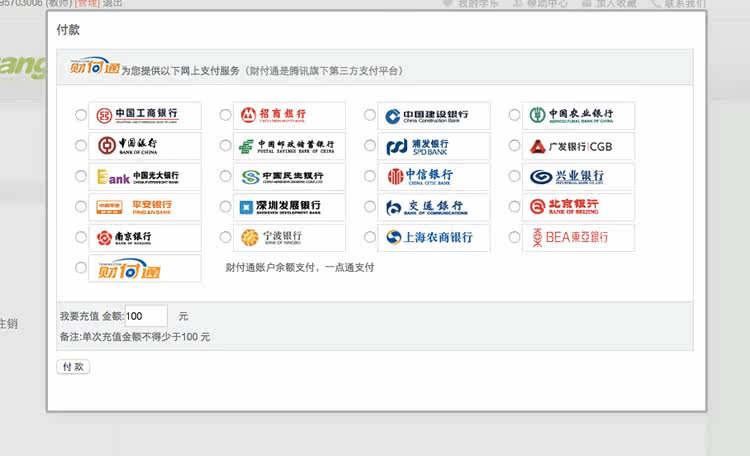Click the 宁波银行 logo
Viewport: 750px width, 456px height.
[x=289, y=238]
